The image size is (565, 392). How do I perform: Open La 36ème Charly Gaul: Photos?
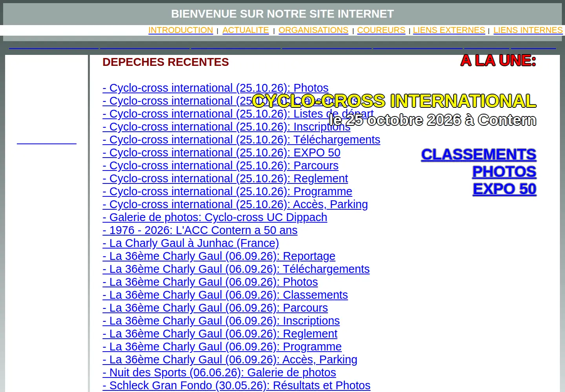tap(210, 282)
